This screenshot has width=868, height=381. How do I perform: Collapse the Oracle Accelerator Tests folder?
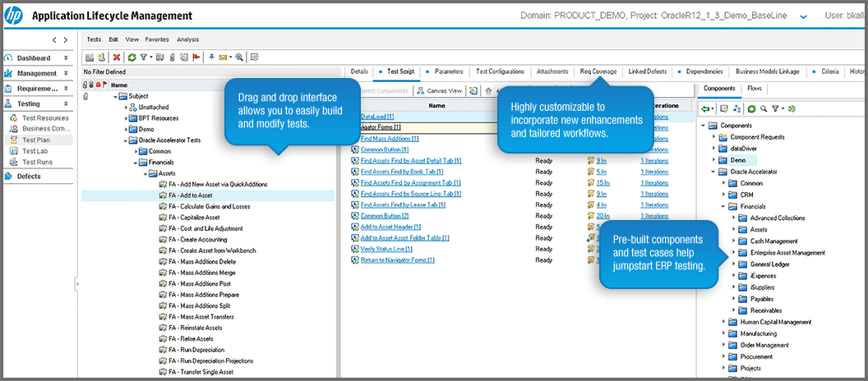point(127,140)
